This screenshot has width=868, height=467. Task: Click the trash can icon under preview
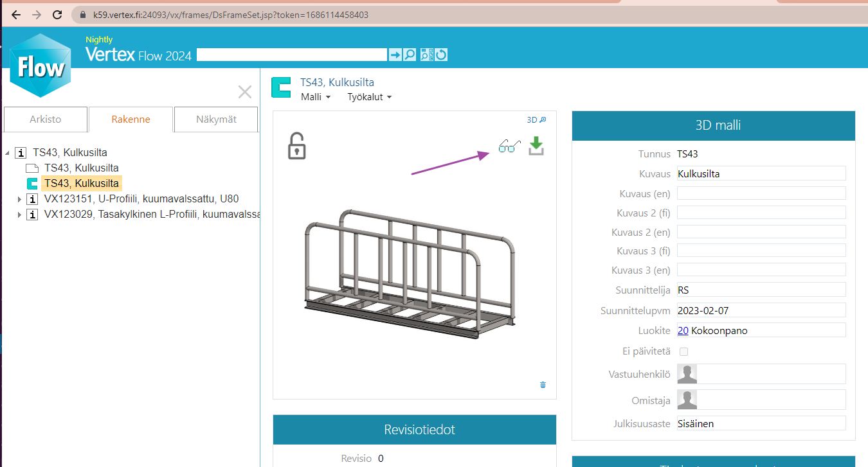(543, 385)
